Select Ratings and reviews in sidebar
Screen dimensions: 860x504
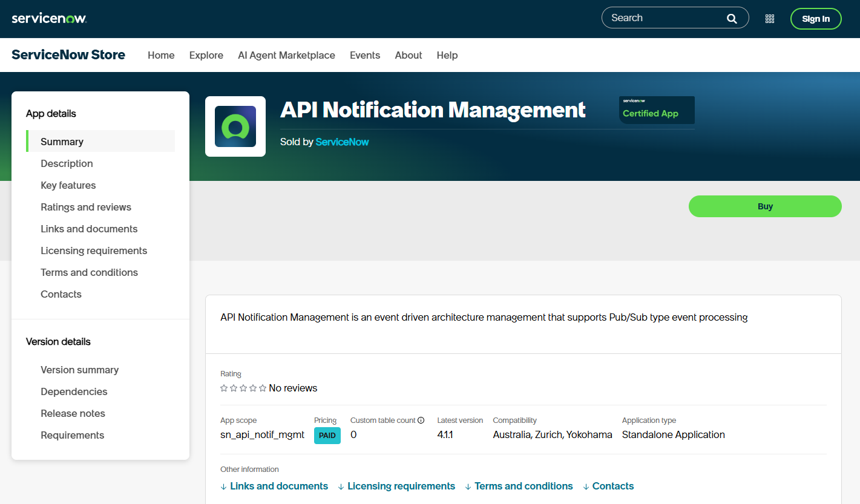pos(86,207)
